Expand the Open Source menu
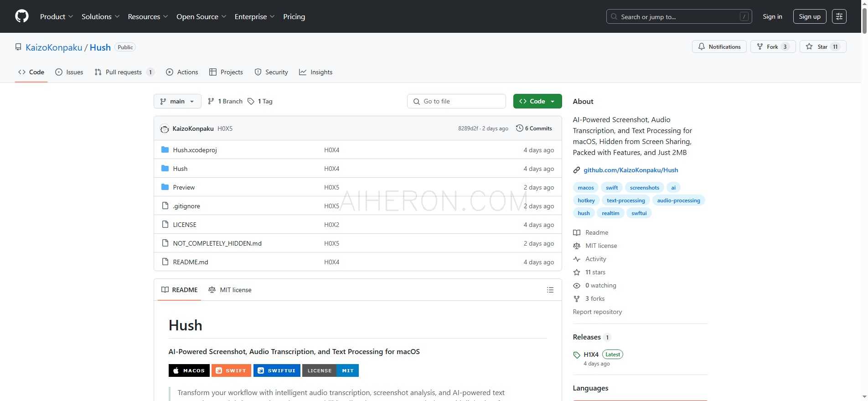Screen dimensions: 868x401 201,16
